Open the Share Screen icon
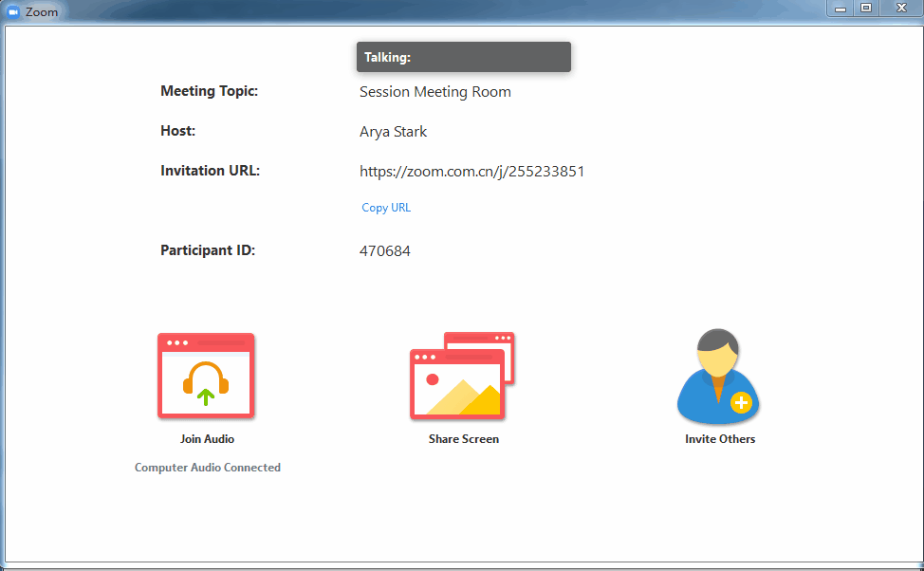Screen dimensions: 924x571 click(x=463, y=376)
